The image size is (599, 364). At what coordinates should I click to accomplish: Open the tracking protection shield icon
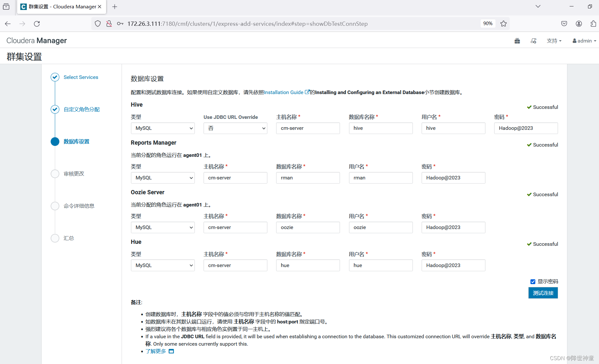click(x=98, y=24)
